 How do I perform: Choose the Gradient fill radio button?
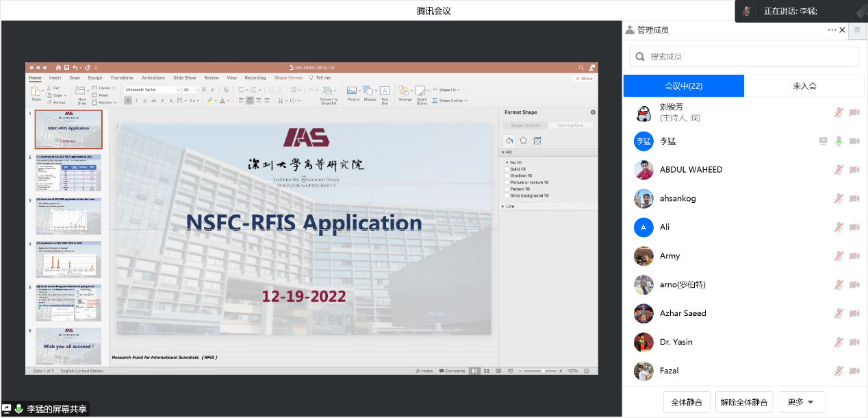(x=507, y=175)
